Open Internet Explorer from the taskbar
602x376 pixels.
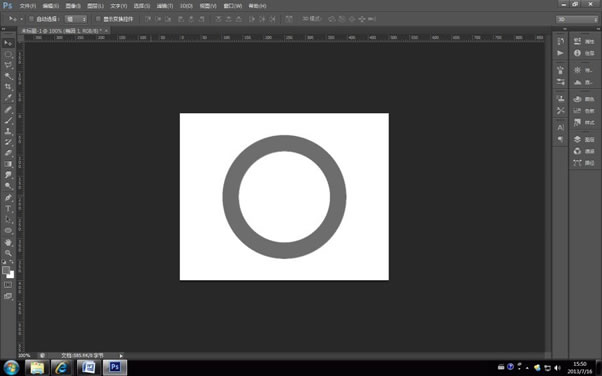[61, 368]
